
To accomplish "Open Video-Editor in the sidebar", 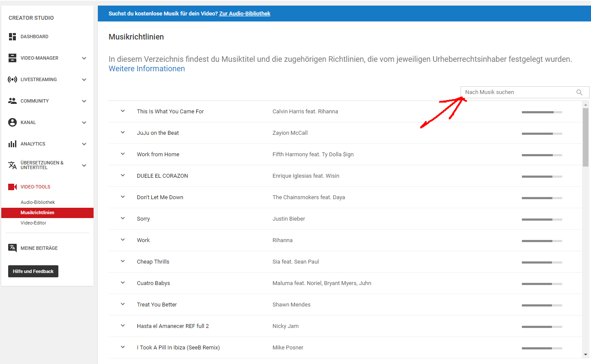I will [x=33, y=223].
